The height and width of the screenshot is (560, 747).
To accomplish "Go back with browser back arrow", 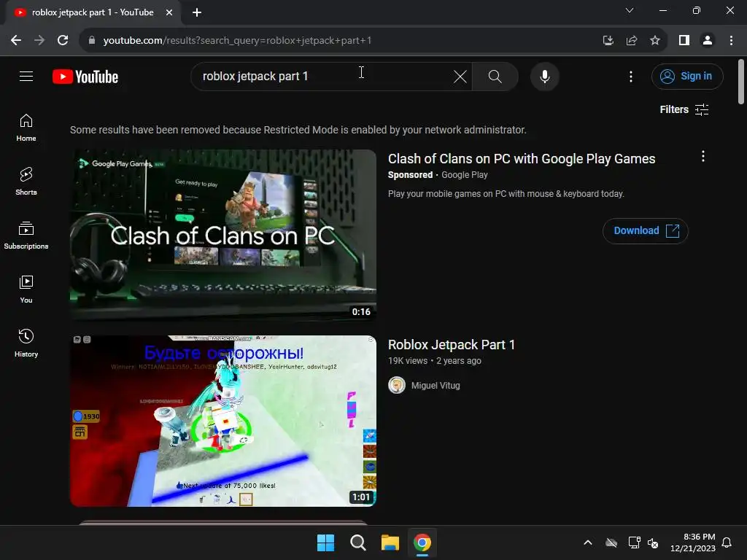I will click(16, 41).
